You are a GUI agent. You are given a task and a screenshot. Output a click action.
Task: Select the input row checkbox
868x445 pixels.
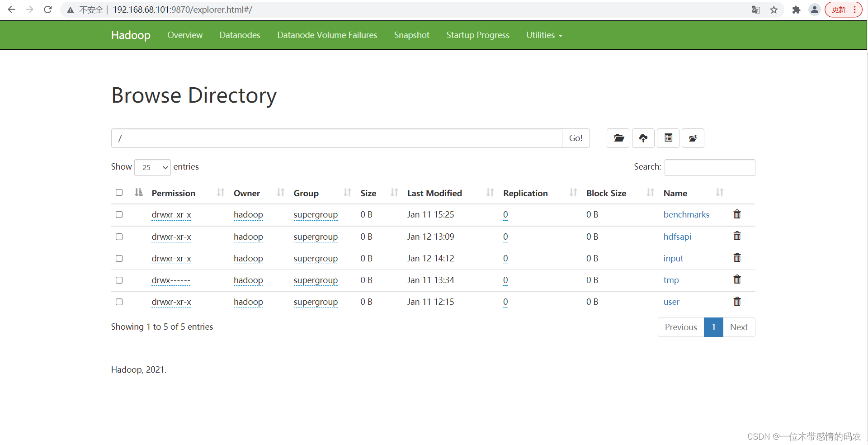(119, 258)
